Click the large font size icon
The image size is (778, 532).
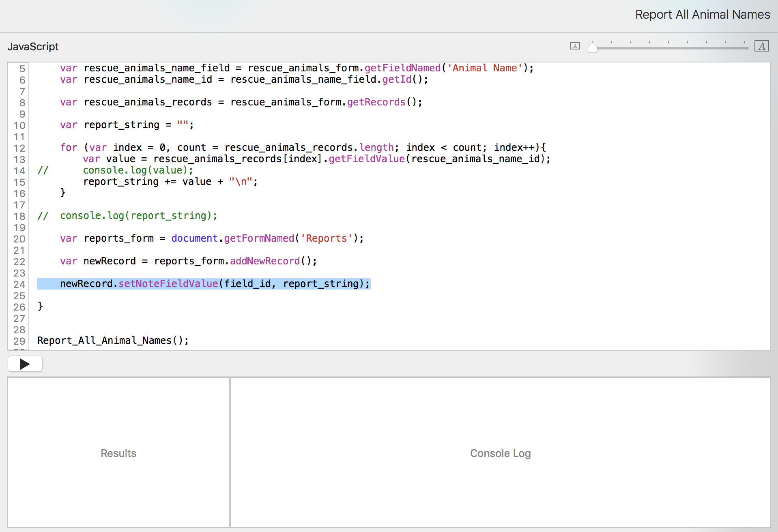click(x=761, y=46)
